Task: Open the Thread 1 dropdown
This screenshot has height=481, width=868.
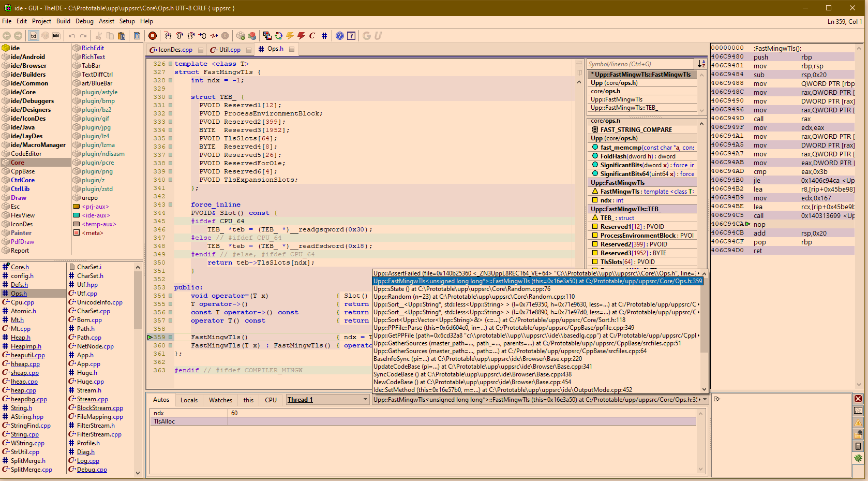Action: [365, 400]
